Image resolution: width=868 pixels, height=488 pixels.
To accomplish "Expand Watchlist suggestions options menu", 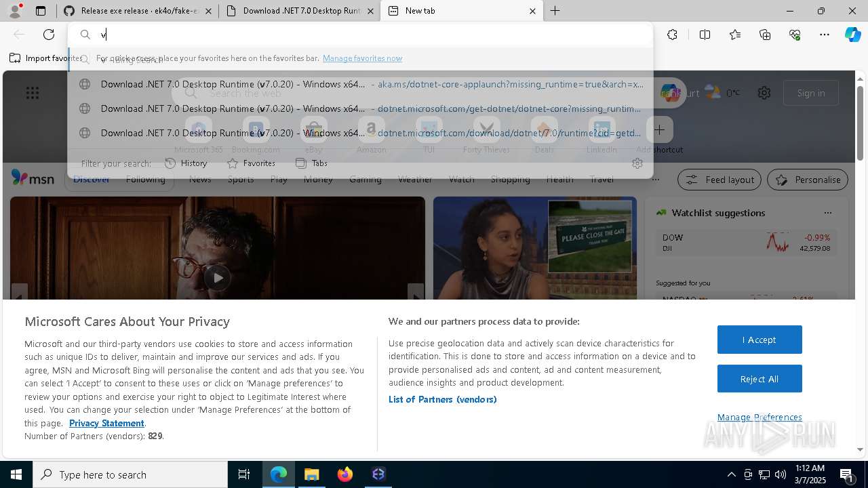I will coord(827,213).
